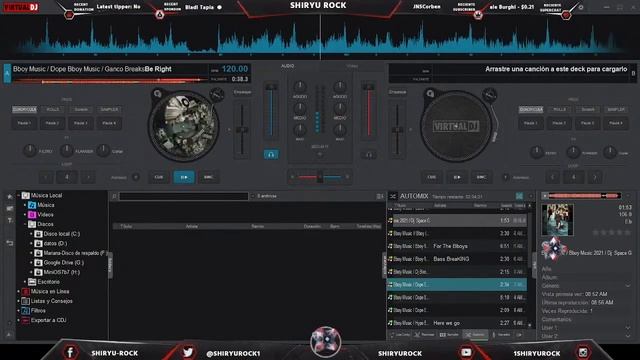Toggle the right deck 4-beat loop

[573, 177]
